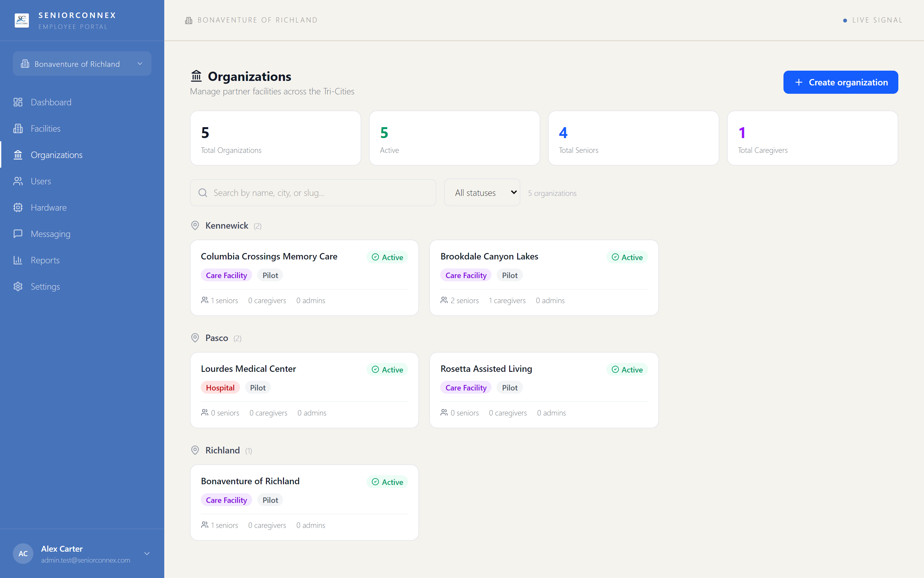Click the building icon in facility selector

pyautogui.click(x=25, y=64)
